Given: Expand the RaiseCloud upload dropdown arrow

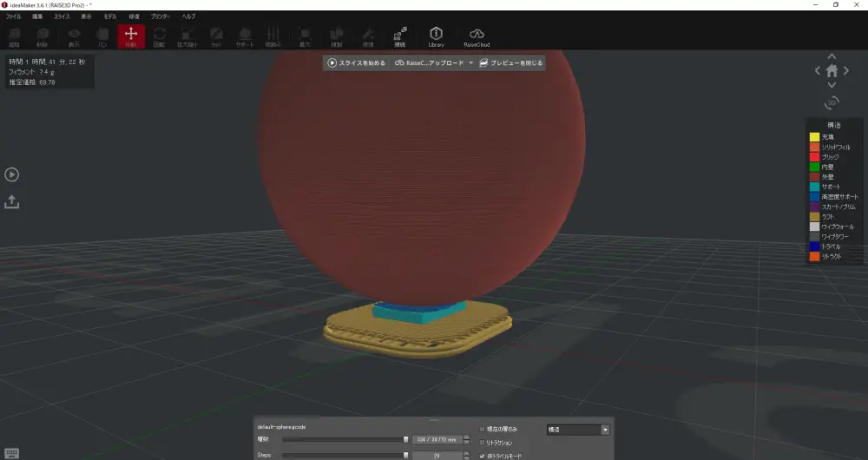Looking at the screenshot, I should point(470,63).
